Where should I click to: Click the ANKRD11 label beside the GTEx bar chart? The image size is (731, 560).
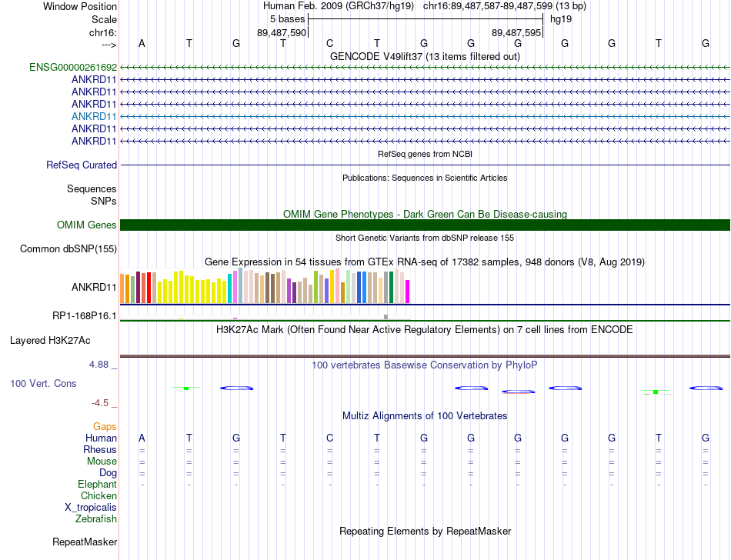pyautogui.click(x=94, y=288)
